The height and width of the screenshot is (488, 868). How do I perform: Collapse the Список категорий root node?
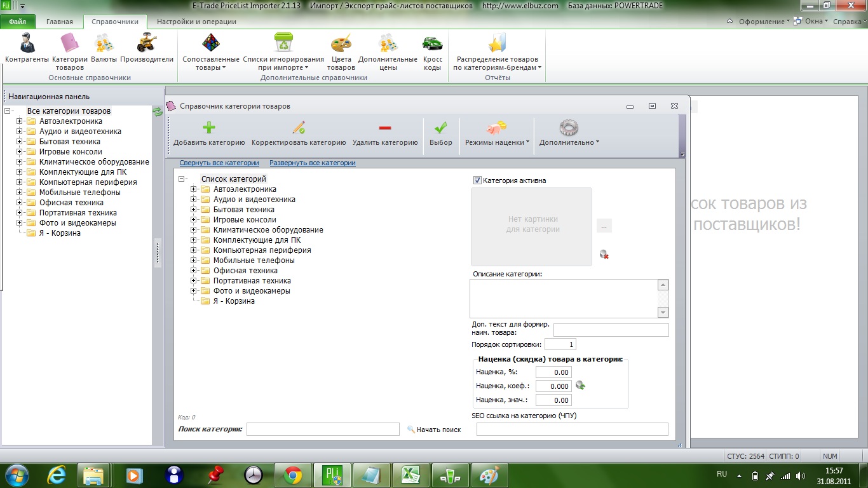click(x=182, y=179)
